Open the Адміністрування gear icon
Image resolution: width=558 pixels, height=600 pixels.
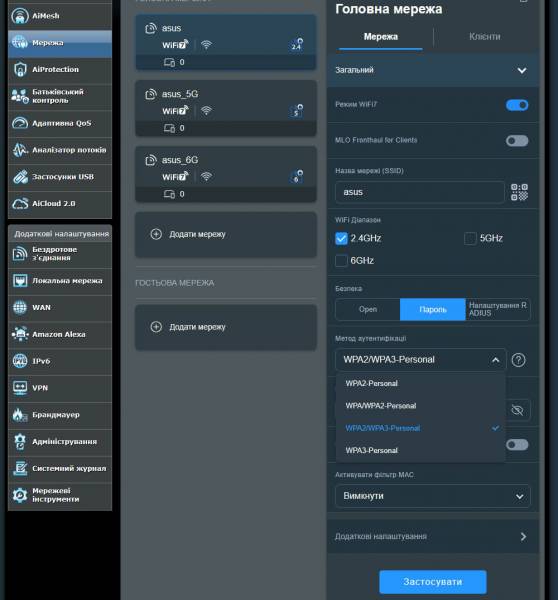(20, 442)
